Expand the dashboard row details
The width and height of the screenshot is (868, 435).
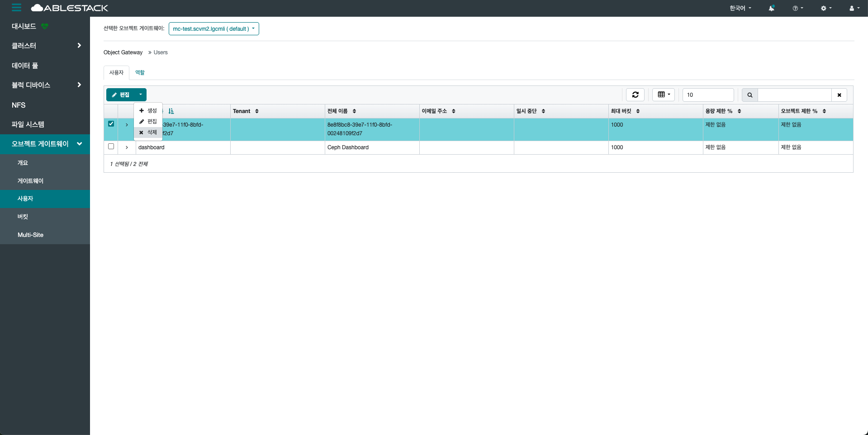127,147
